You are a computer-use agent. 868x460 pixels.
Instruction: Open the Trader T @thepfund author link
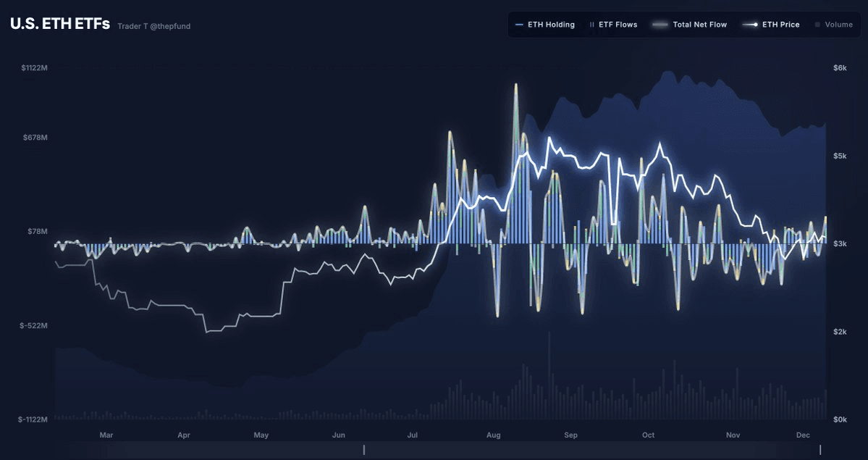(x=154, y=26)
